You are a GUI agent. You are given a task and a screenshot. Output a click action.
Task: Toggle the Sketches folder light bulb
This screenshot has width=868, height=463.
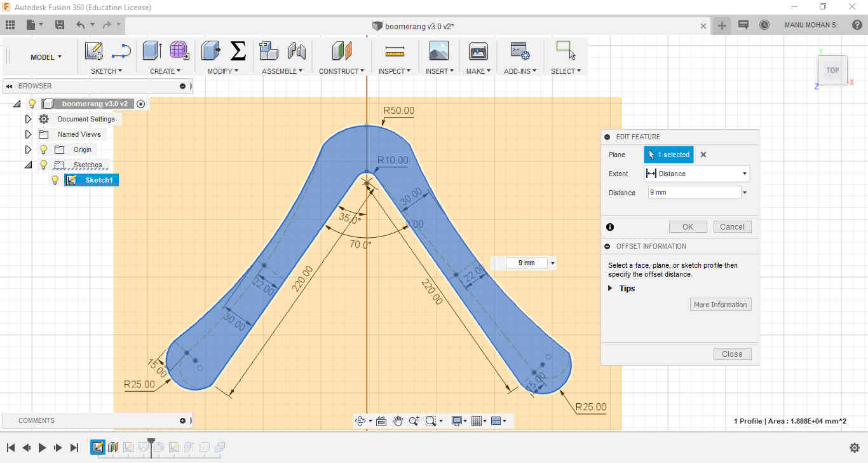(43, 165)
